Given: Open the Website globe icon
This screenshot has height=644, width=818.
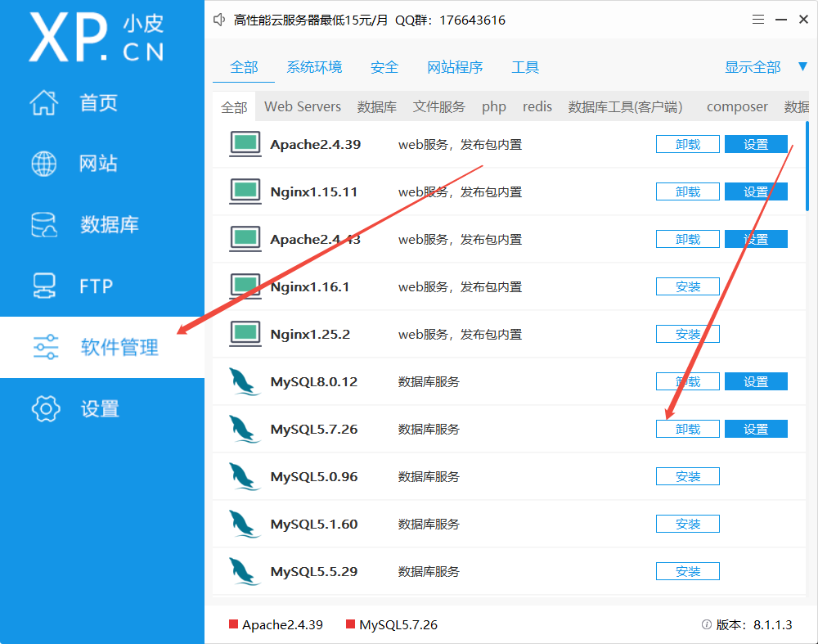Looking at the screenshot, I should 44,164.
